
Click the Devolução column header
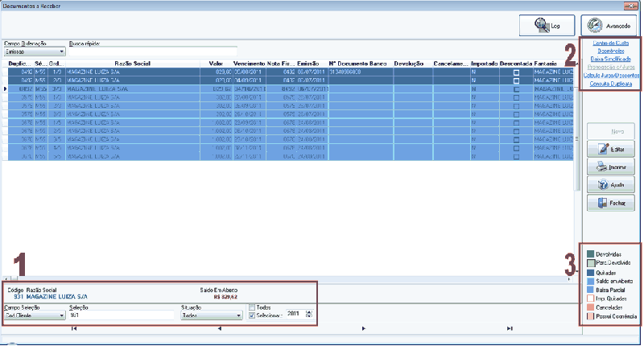pyautogui.click(x=413, y=64)
